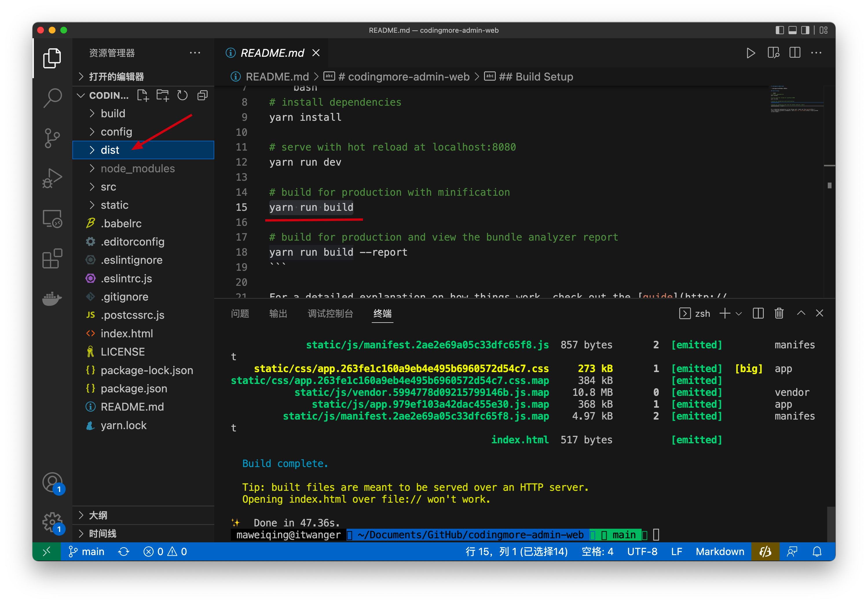Split the terminal panel

[758, 313]
